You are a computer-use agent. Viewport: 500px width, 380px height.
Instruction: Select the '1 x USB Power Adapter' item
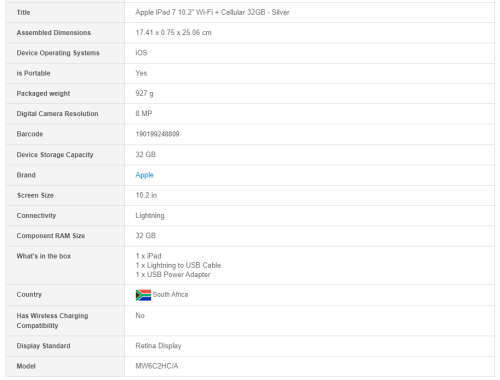[173, 275]
